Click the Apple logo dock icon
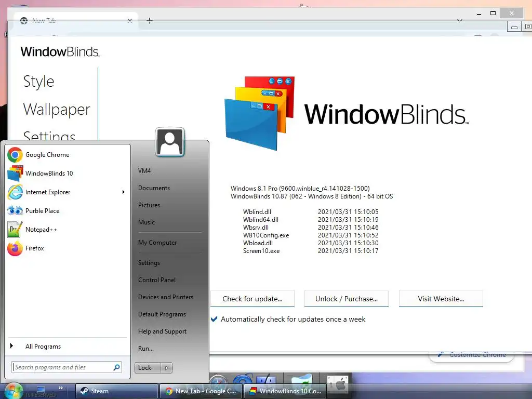 (338, 385)
